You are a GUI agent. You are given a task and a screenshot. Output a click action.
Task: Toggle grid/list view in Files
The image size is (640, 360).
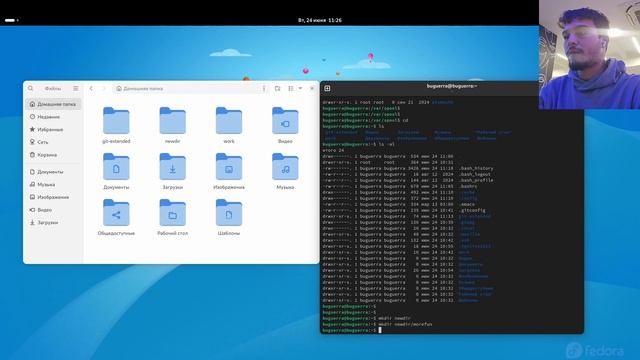291,88
